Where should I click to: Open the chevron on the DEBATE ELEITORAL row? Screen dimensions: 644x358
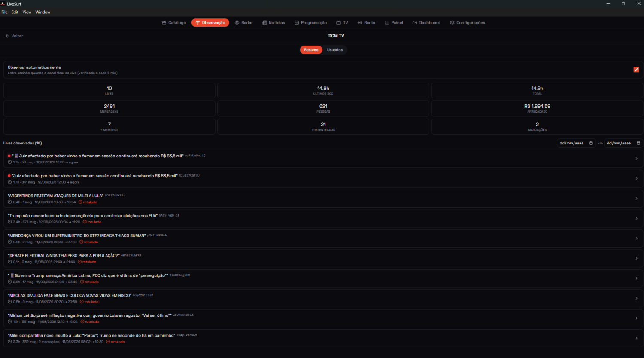[636, 258]
